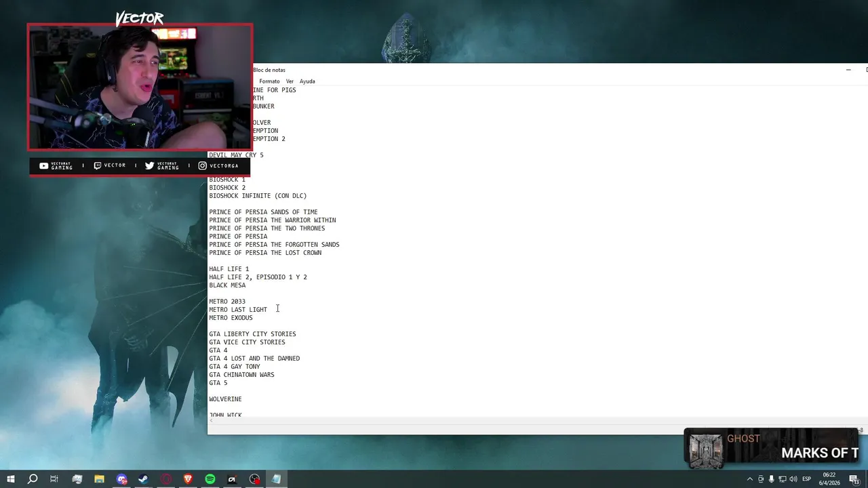
Task: Open taskbar Search magnifier
Action: (x=33, y=479)
